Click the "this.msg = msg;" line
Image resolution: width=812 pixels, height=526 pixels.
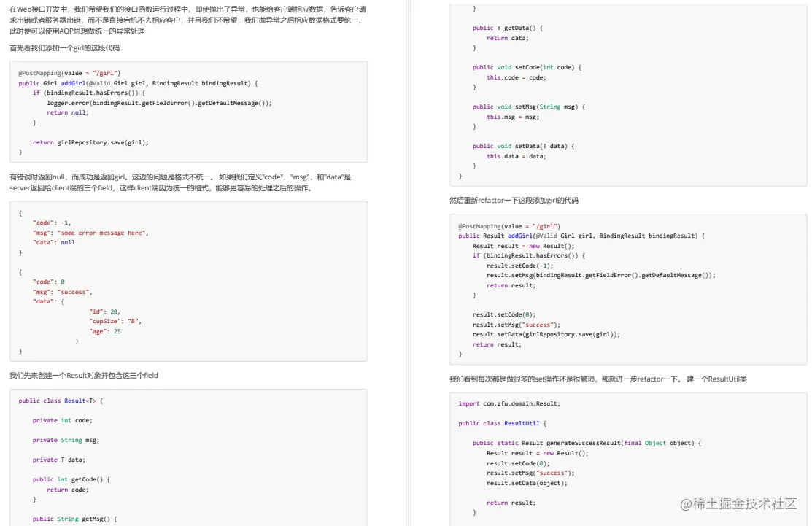click(513, 117)
